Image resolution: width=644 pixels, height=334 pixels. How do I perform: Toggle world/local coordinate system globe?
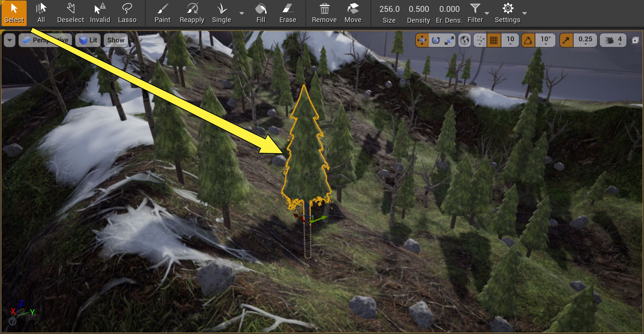464,40
